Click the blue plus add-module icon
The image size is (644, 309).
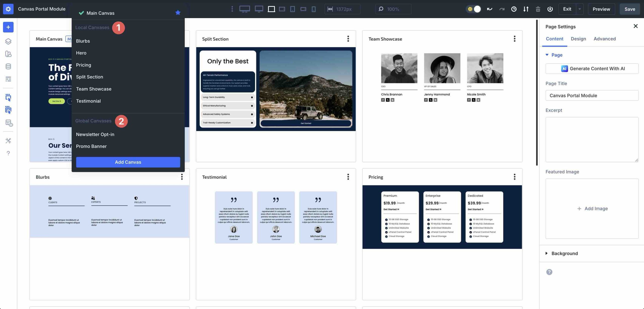click(8, 27)
